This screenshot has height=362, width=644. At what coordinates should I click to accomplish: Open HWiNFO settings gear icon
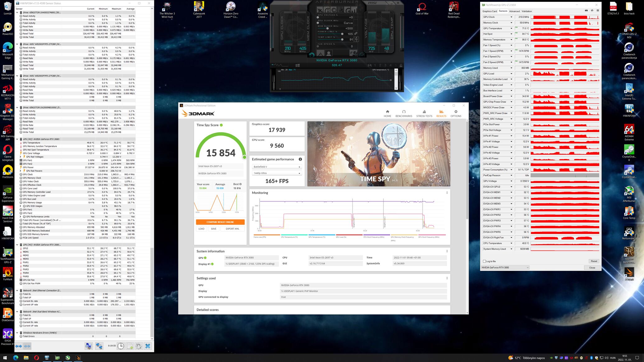coord(139,346)
